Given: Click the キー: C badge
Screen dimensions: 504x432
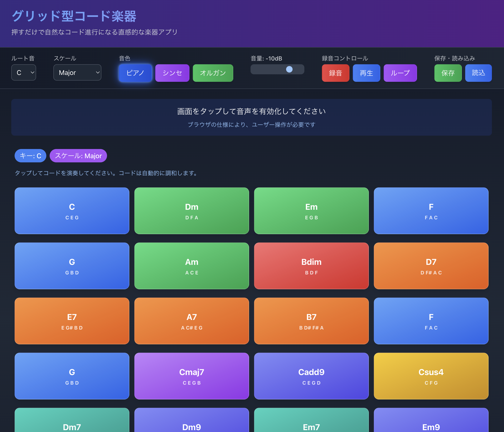Looking at the screenshot, I should pyautogui.click(x=30, y=156).
